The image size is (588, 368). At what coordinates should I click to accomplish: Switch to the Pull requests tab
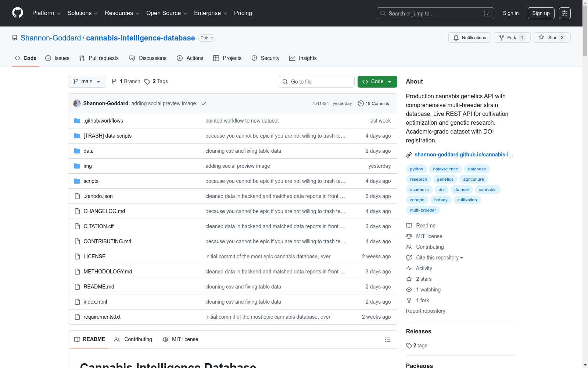[x=99, y=58]
